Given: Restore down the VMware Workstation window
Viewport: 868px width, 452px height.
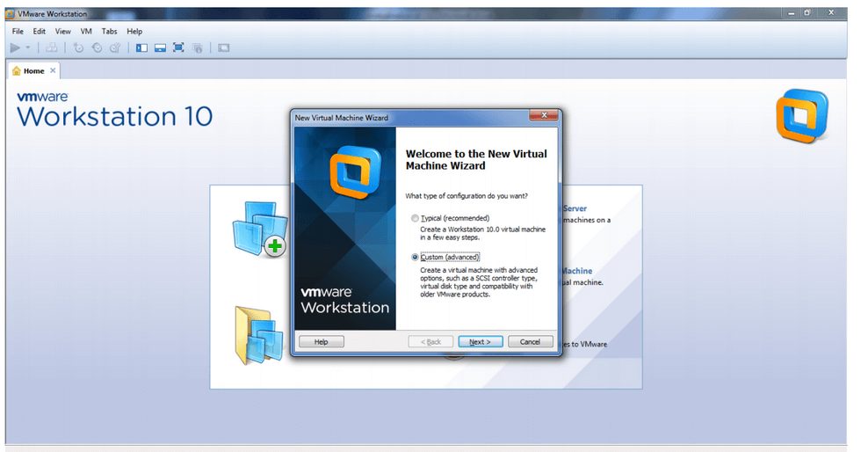Looking at the screenshot, I should (807, 12).
